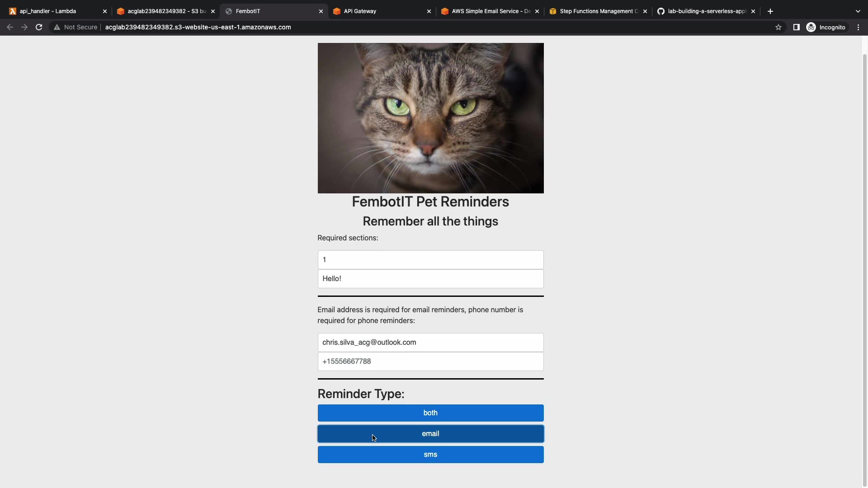This screenshot has height=488, width=868.
Task: Go back to previous page
Action: click(10, 27)
